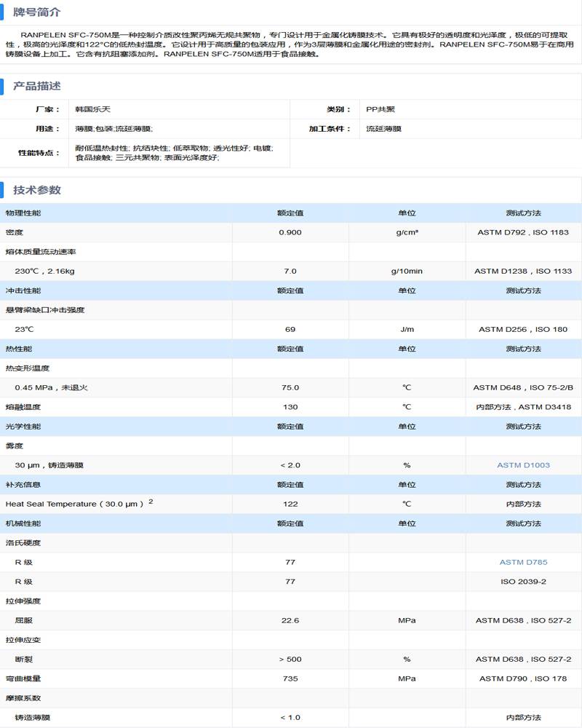Click ASTM D790, ISO 178 cell

523,678
